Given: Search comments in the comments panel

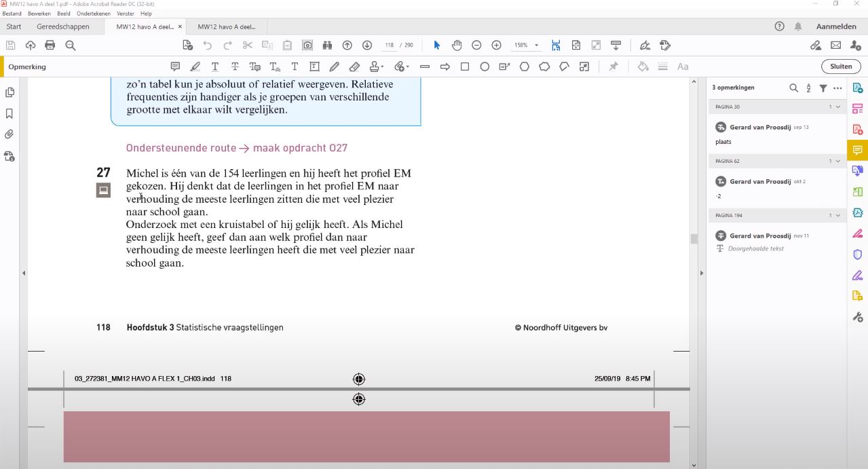Looking at the screenshot, I should (793, 88).
